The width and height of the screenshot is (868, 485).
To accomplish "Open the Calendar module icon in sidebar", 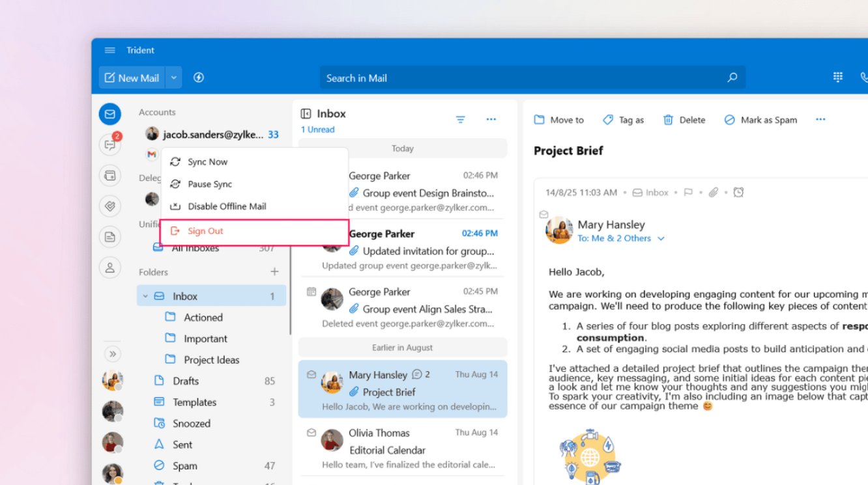I will tap(110, 175).
